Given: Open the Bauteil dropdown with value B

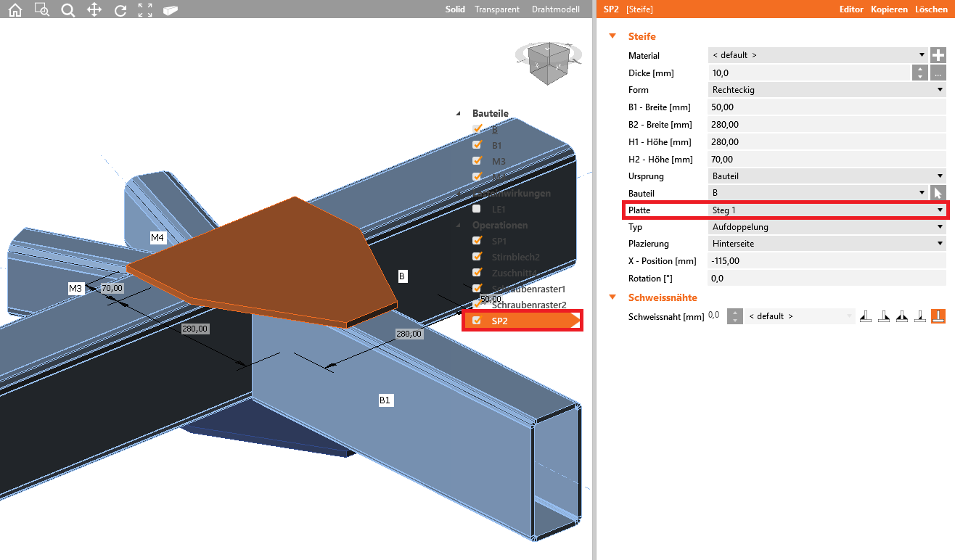Looking at the screenshot, I should [818, 193].
